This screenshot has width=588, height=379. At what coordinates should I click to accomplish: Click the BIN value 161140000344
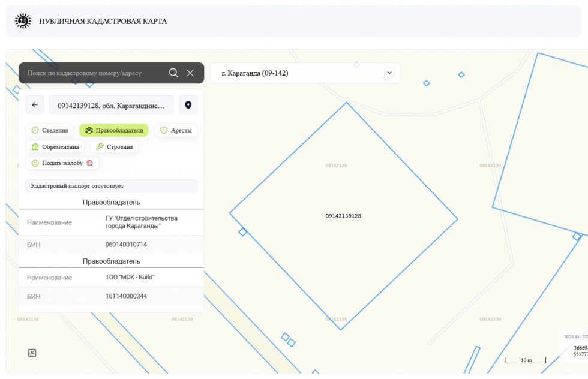126,296
